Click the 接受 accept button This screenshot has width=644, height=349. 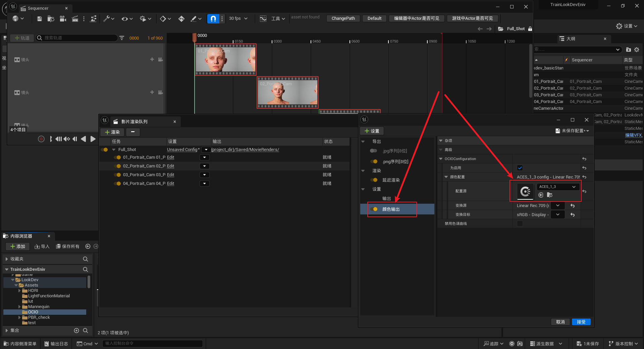pyautogui.click(x=581, y=322)
